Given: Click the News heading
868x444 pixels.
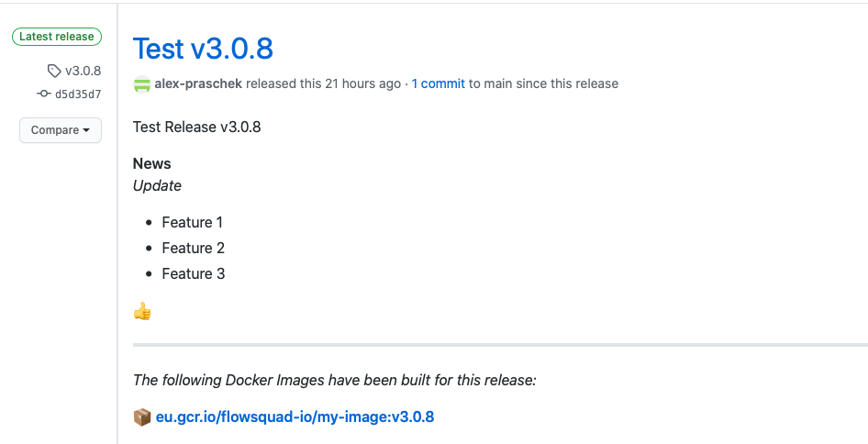Looking at the screenshot, I should point(152,163).
